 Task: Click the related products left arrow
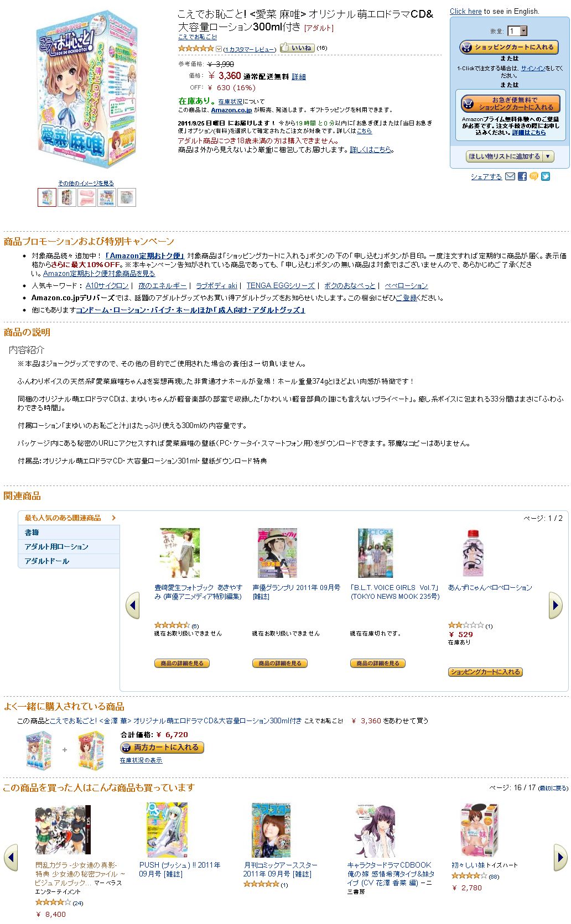click(133, 605)
